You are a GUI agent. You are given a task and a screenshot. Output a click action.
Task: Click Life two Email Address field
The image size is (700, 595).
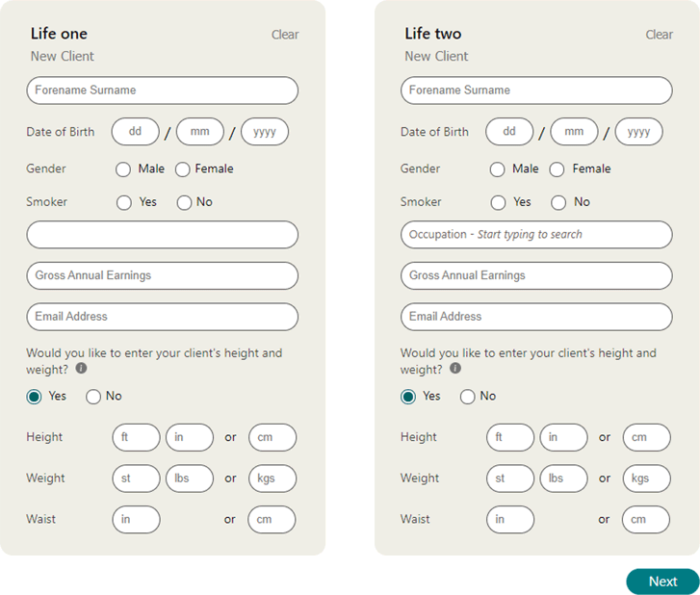[536, 317]
